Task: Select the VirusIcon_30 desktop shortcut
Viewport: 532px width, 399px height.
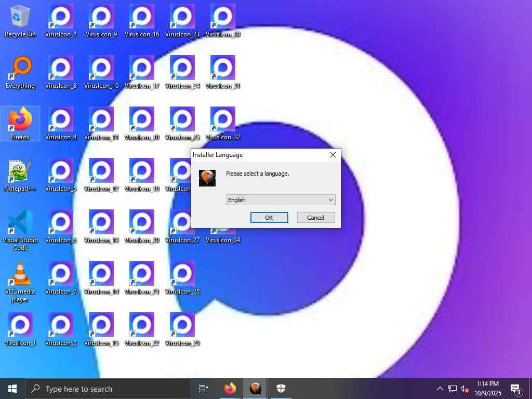Action: tap(222, 21)
